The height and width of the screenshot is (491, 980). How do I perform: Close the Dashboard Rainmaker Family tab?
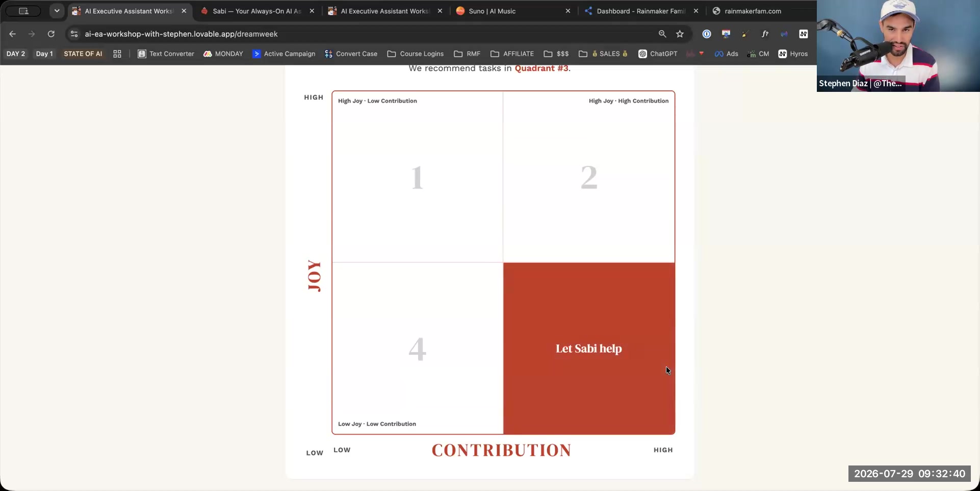tap(696, 11)
